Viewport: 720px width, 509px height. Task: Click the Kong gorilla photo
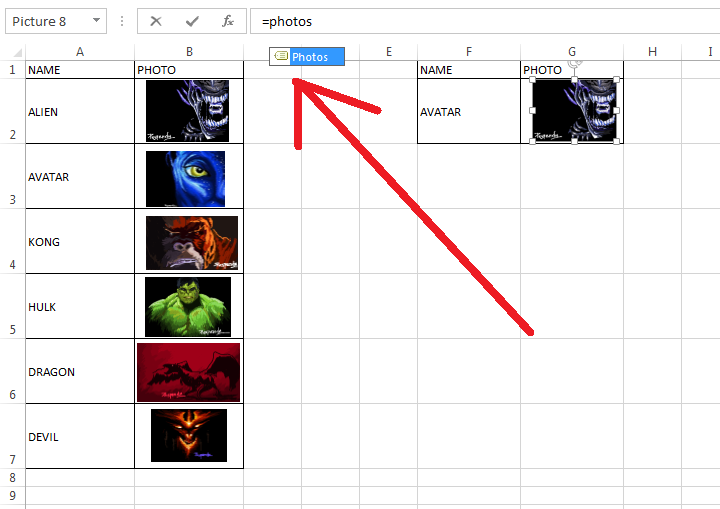192,243
